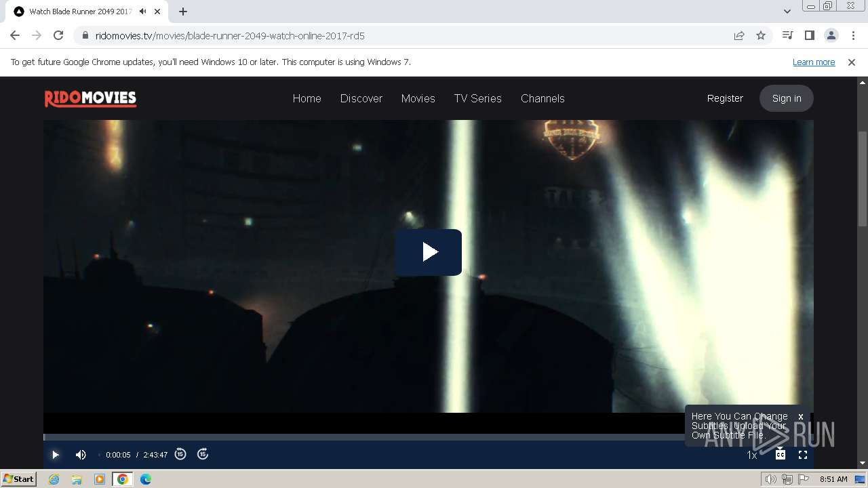This screenshot has height=488, width=868.
Task: Share this page using the share icon
Action: tap(739, 35)
